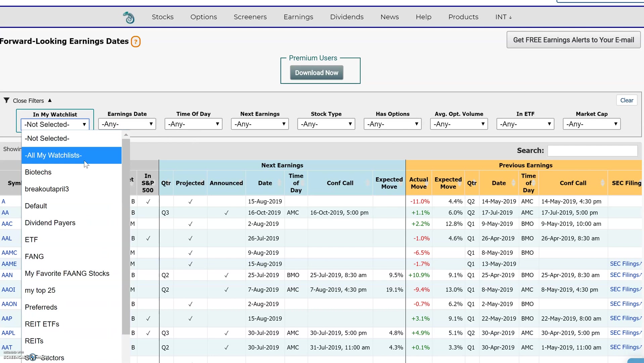
Task: Open the Market Cap filter dropdown
Action: coord(591,124)
